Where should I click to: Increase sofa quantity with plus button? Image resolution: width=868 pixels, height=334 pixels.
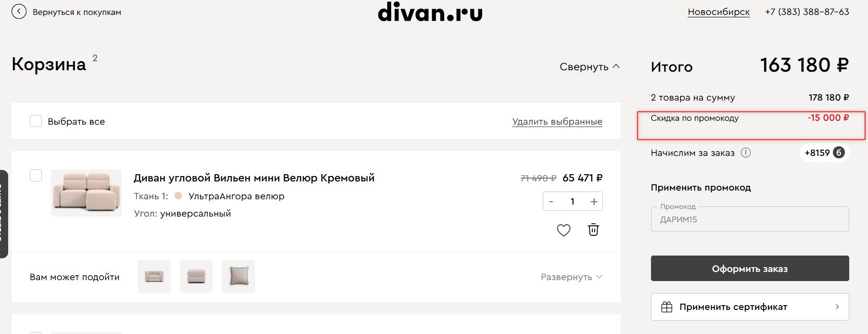(594, 202)
